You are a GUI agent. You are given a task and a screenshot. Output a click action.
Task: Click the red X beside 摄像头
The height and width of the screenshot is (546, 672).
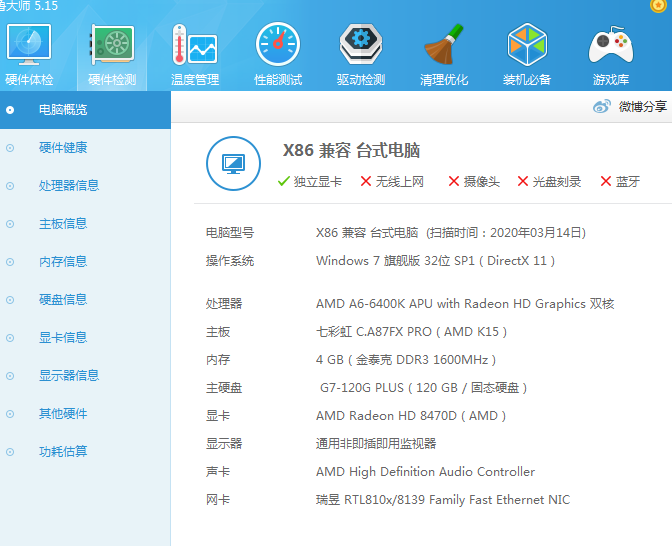point(453,181)
